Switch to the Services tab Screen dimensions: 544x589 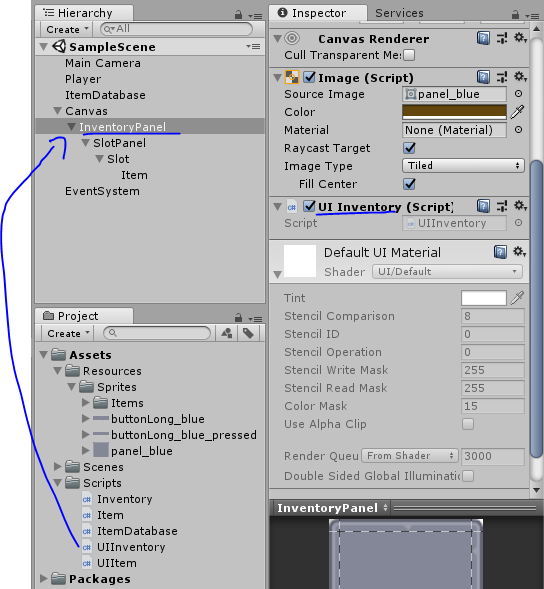[x=399, y=13]
